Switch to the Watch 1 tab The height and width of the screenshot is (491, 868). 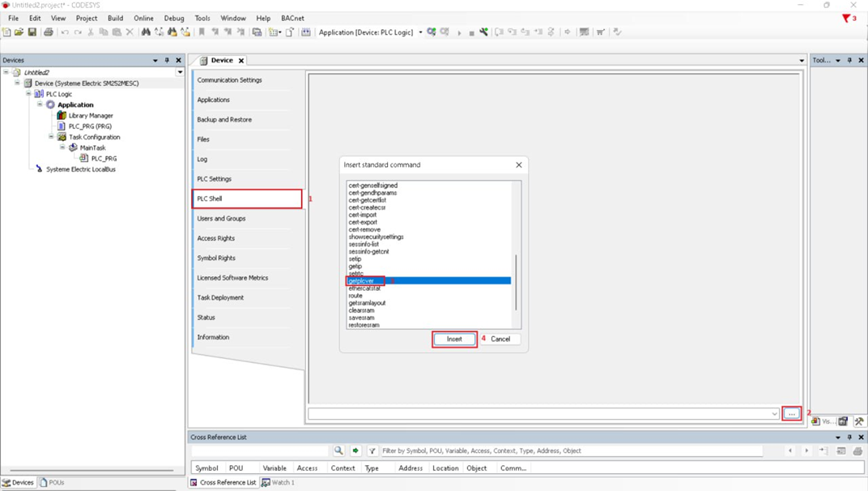tap(278, 482)
